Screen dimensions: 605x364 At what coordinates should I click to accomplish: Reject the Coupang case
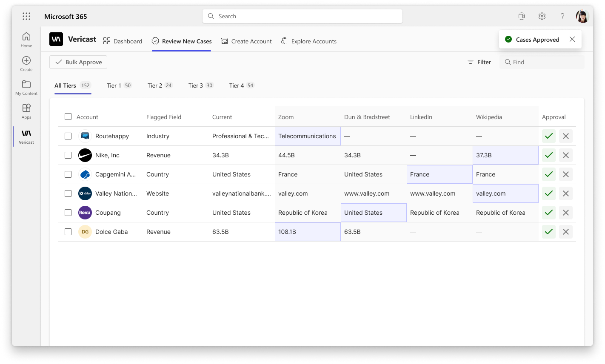pyautogui.click(x=566, y=213)
